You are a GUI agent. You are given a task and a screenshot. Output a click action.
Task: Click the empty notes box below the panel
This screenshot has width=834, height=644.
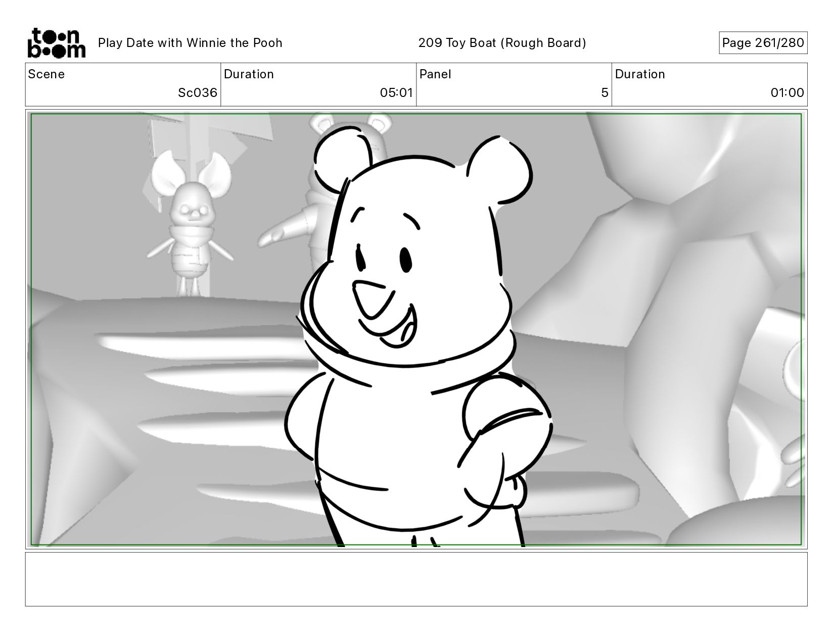[416, 579]
